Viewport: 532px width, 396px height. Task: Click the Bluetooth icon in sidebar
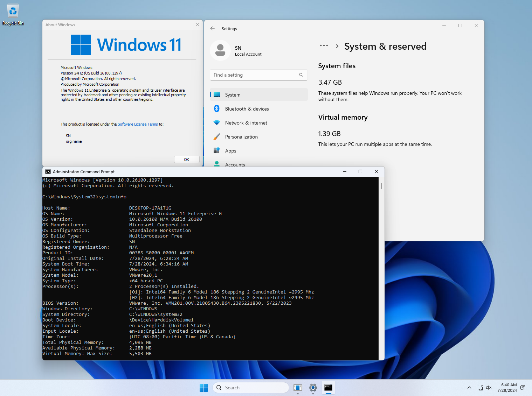pos(217,109)
